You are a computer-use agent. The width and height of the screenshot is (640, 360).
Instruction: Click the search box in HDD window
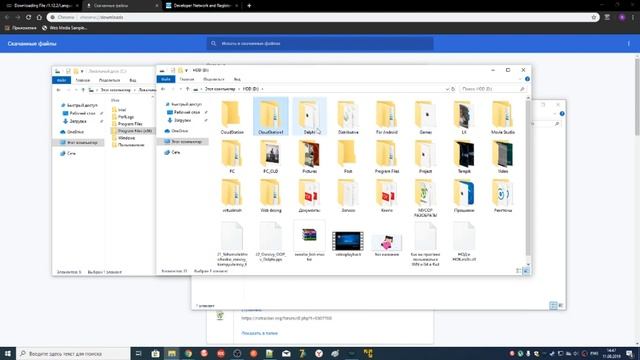493,89
